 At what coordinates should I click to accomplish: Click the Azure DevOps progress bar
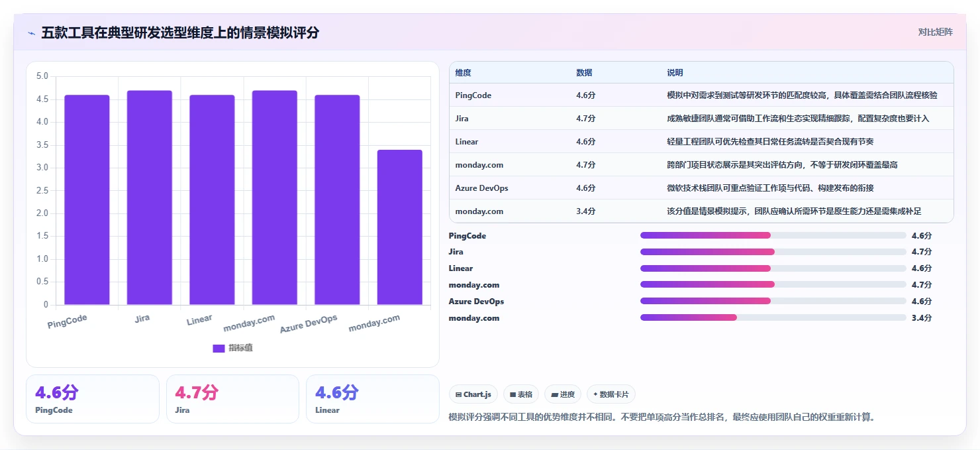(773, 301)
